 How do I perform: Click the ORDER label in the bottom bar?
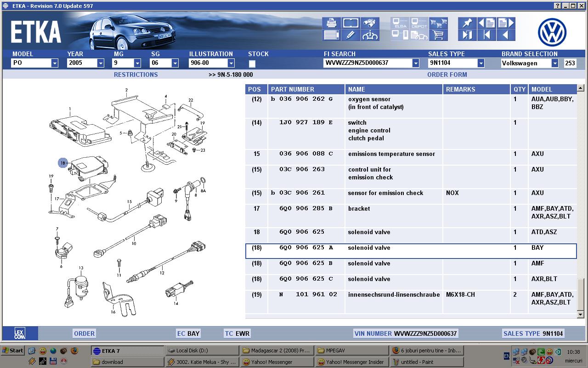84,333
